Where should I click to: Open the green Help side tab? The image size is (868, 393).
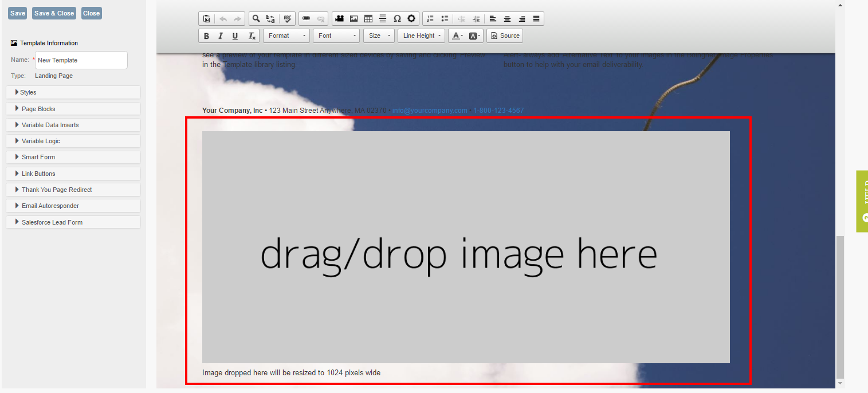point(862,201)
